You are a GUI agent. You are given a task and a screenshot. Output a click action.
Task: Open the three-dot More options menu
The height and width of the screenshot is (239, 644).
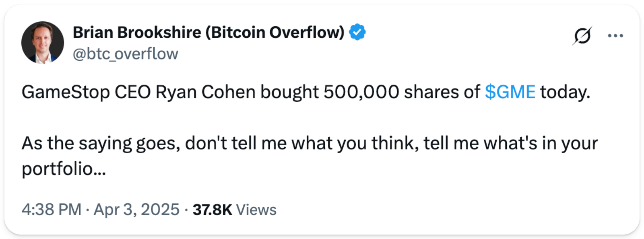[x=615, y=36]
